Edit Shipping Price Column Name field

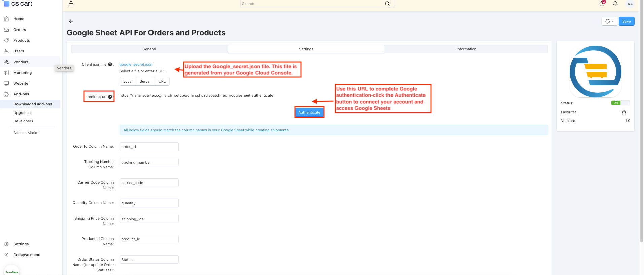coord(149,219)
